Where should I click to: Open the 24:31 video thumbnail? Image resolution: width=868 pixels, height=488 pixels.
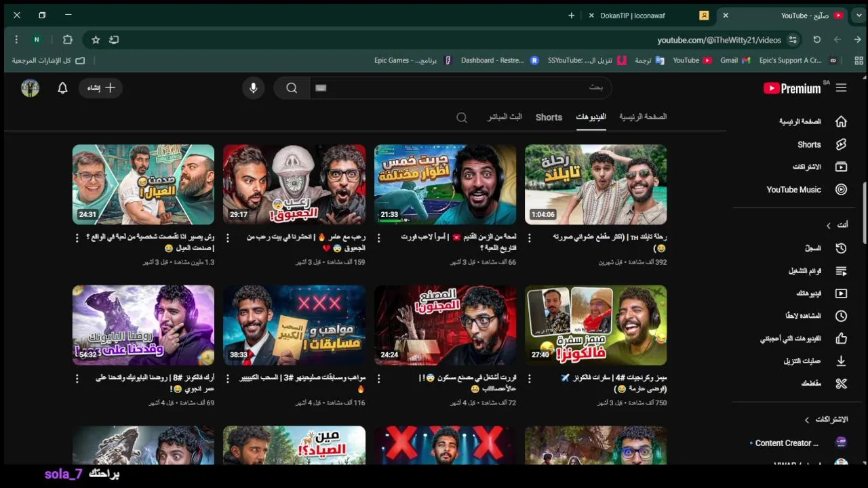(143, 184)
